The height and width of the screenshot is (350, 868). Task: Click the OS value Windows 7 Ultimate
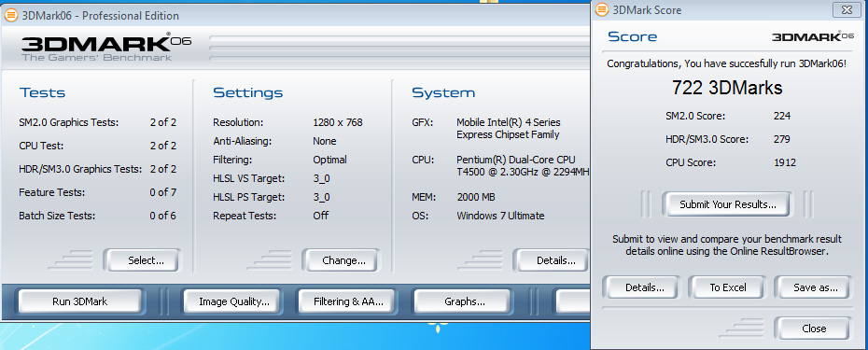point(500,216)
